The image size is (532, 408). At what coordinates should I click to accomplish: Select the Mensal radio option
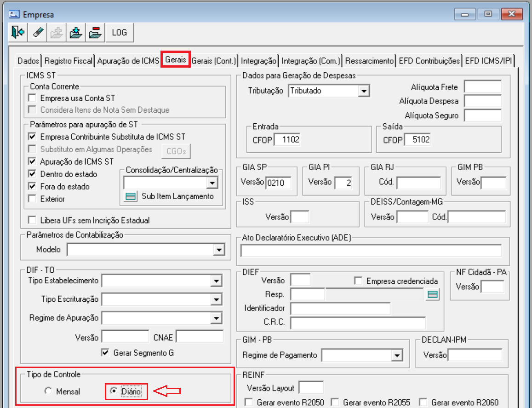coord(49,391)
